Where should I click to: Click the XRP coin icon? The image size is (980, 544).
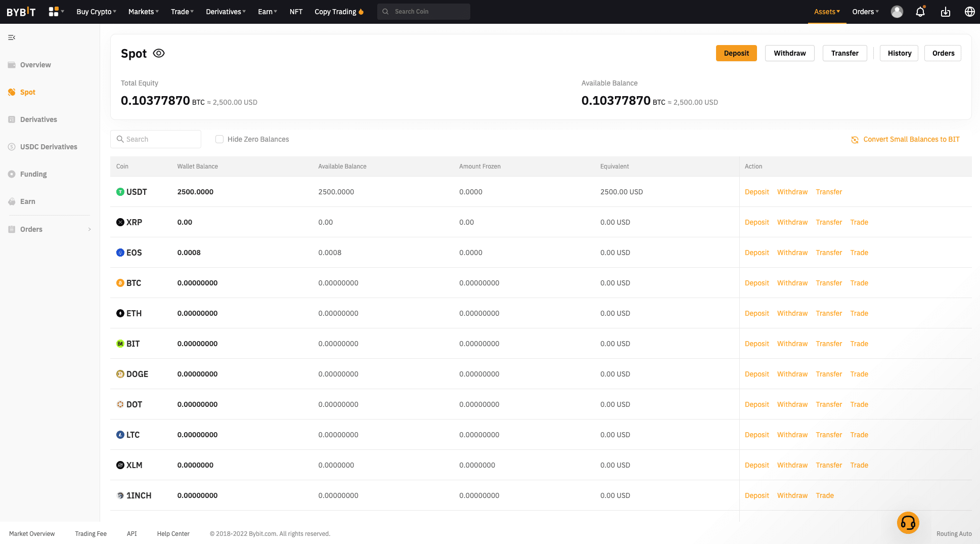coord(120,222)
